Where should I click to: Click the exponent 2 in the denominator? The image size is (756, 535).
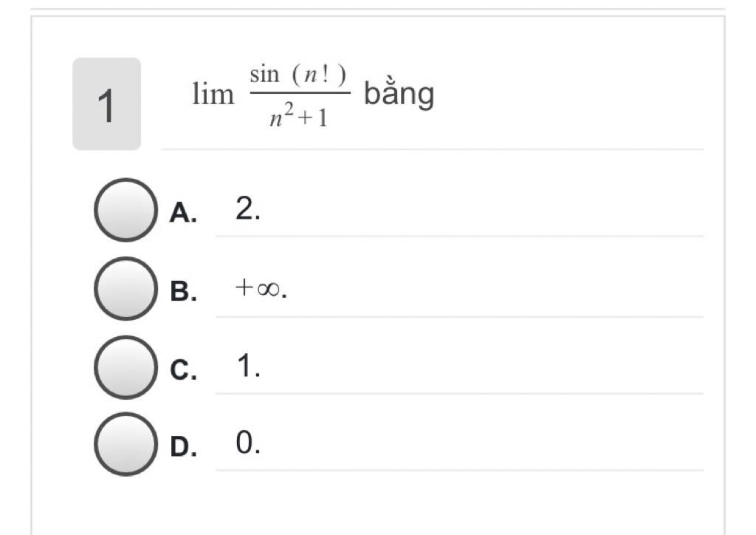[x=289, y=109]
